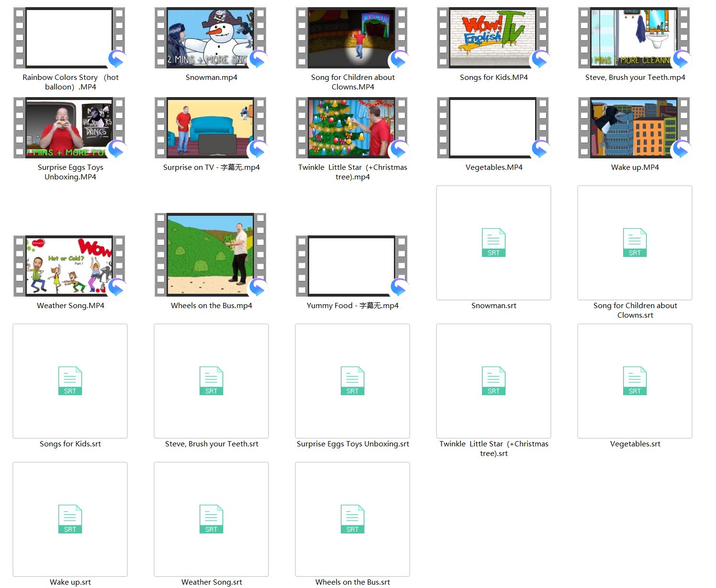The width and height of the screenshot is (716, 588).
Task: Select the Snowman.mp4 video thumbnail
Action: click(x=211, y=38)
